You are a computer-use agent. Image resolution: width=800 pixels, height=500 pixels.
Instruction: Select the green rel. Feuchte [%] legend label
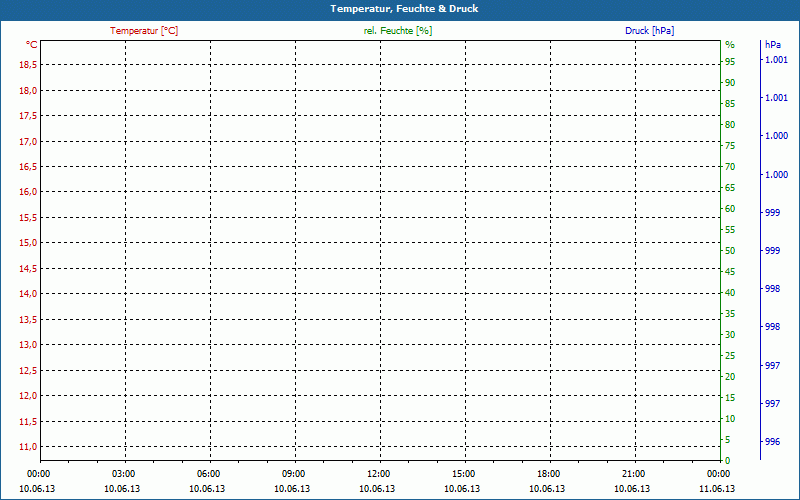(x=398, y=31)
